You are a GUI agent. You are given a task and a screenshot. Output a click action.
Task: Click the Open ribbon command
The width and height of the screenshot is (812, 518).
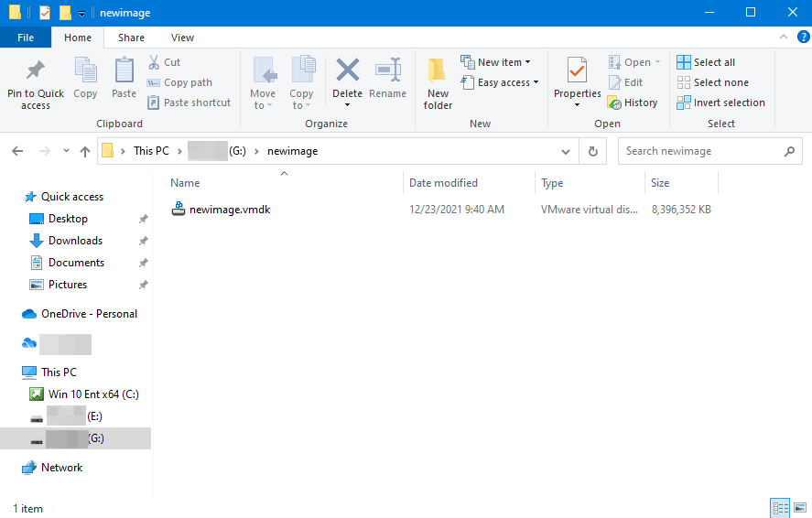[634, 62]
